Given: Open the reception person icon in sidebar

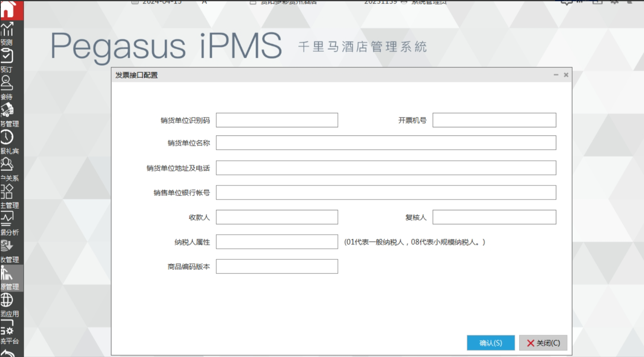Looking at the screenshot, I should pyautogui.click(x=7, y=83).
